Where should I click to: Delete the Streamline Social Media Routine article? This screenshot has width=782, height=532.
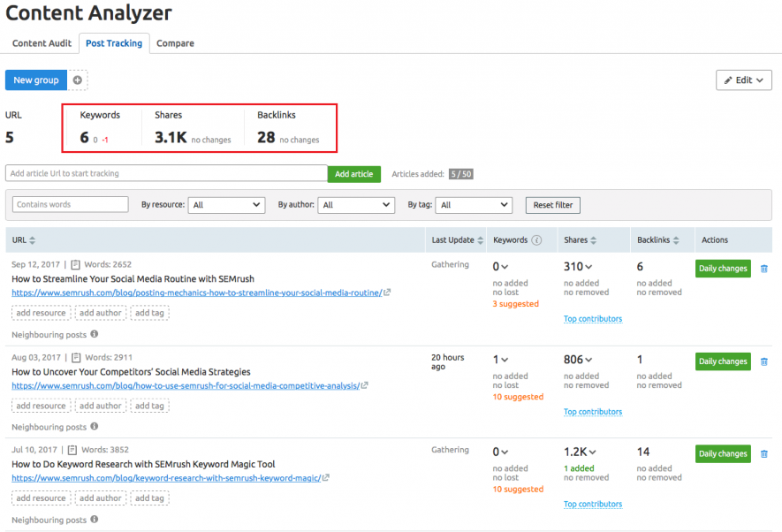[x=763, y=269]
